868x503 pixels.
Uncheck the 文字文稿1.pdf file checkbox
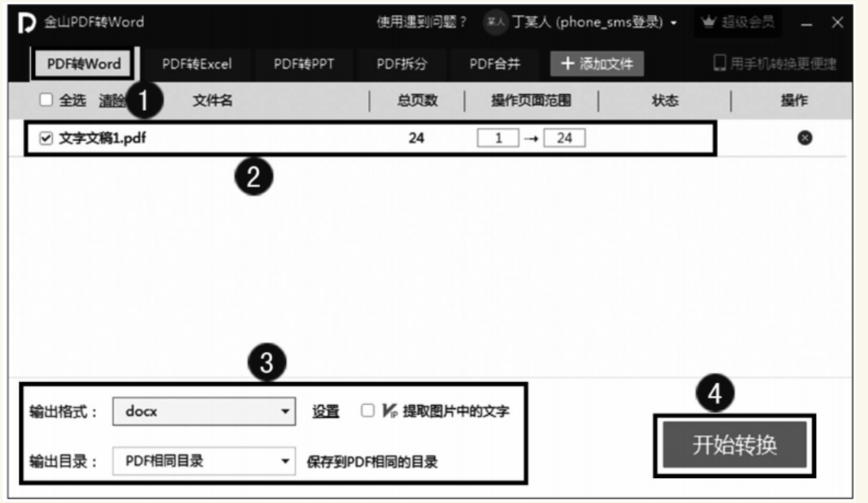point(46,138)
